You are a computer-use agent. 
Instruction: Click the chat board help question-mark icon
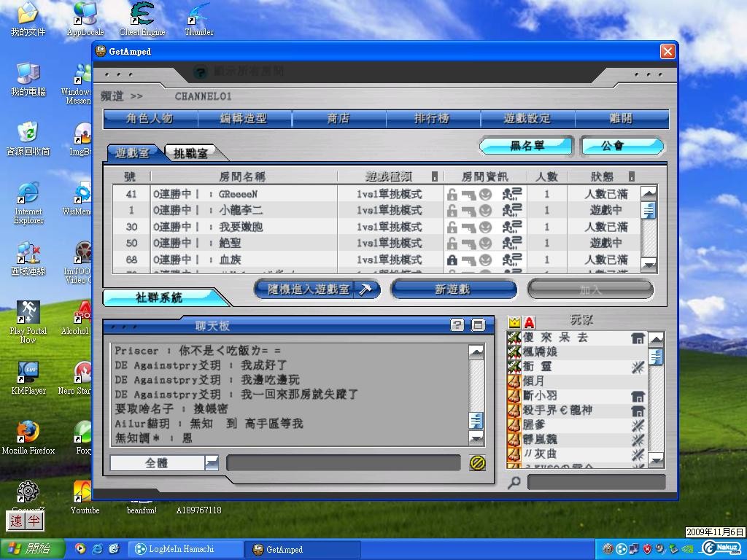(x=457, y=325)
